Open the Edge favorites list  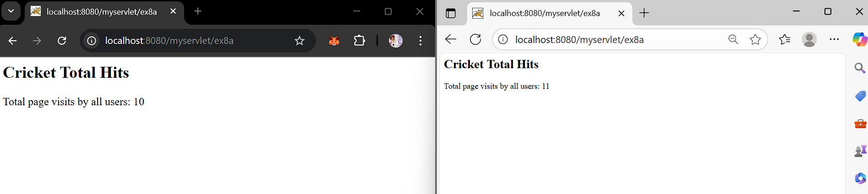[x=785, y=40]
